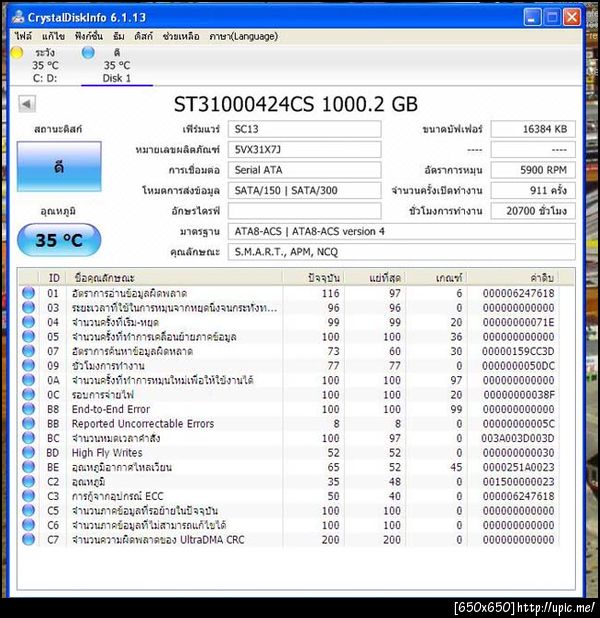Select the Disk 1 tab with blue status
600x618 pixels.
point(117,65)
